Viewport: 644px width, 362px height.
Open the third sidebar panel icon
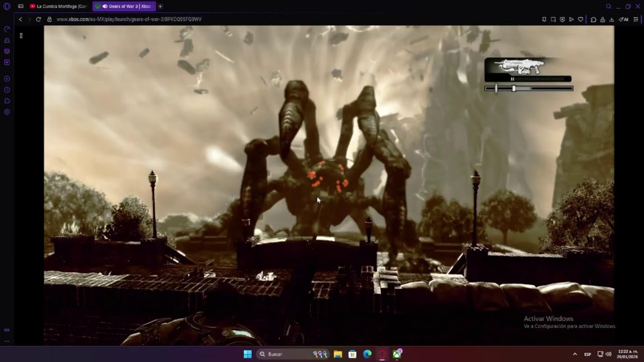7,51
